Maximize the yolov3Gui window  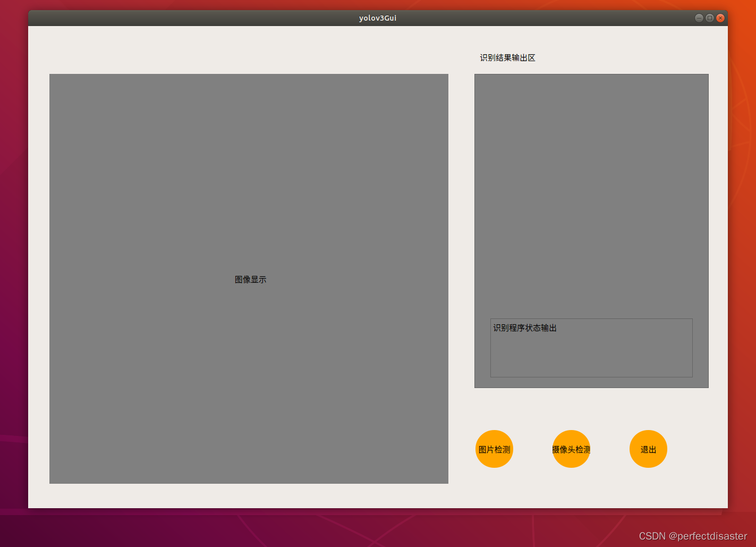[x=710, y=18]
